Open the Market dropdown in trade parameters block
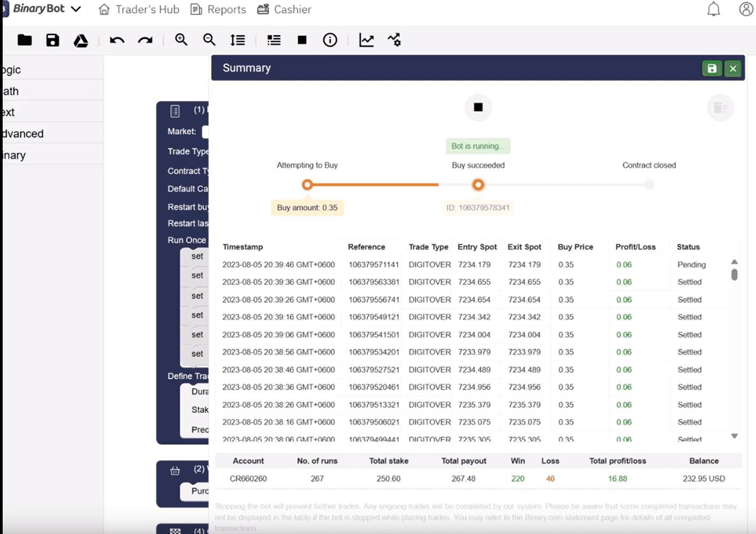The height and width of the screenshot is (534, 756). point(206,131)
